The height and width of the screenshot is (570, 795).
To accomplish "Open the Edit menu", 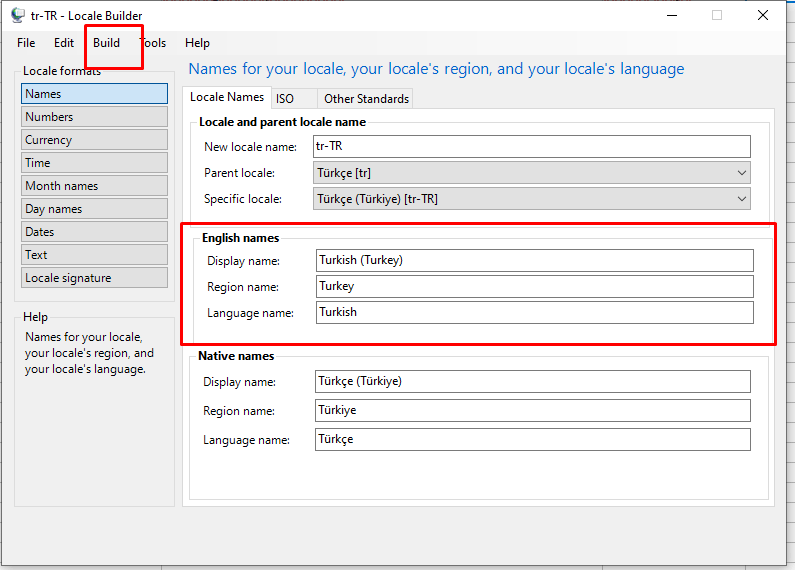I will click(64, 43).
